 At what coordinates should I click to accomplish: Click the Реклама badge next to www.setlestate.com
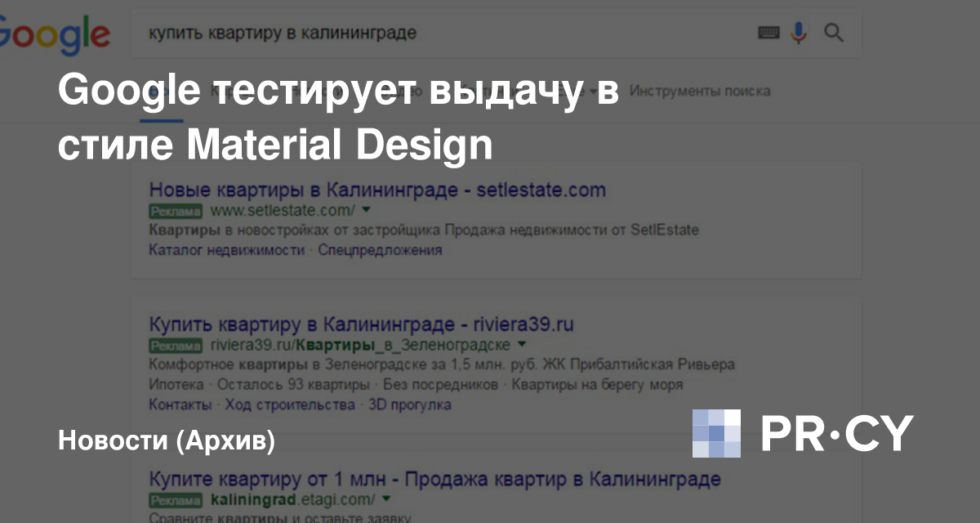tap(175, 212)
